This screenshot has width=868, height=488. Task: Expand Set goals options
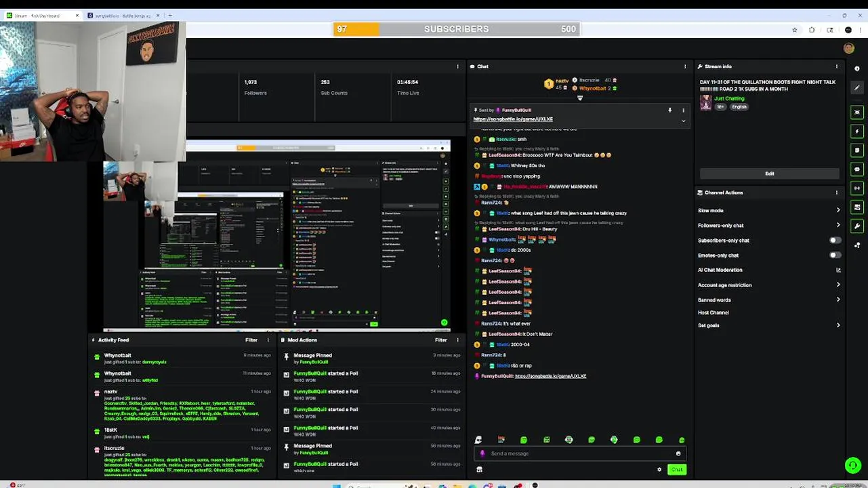click(x=838, y=325)
